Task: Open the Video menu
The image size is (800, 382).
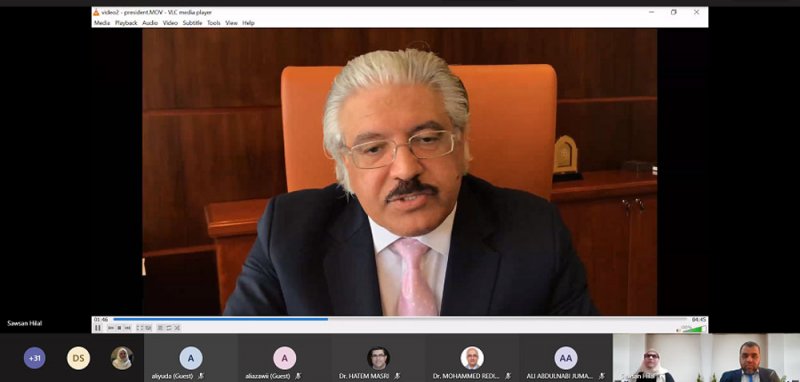Action: pos(170,23)
